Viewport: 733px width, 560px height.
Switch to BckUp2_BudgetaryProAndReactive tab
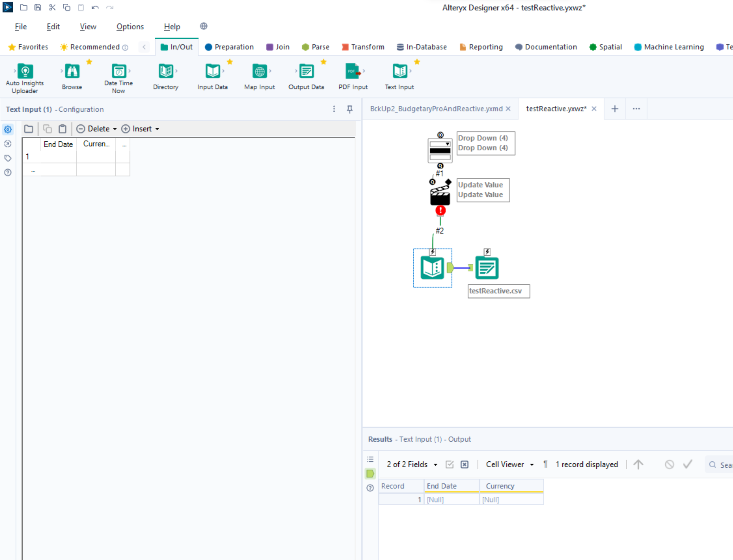point(435,109)
